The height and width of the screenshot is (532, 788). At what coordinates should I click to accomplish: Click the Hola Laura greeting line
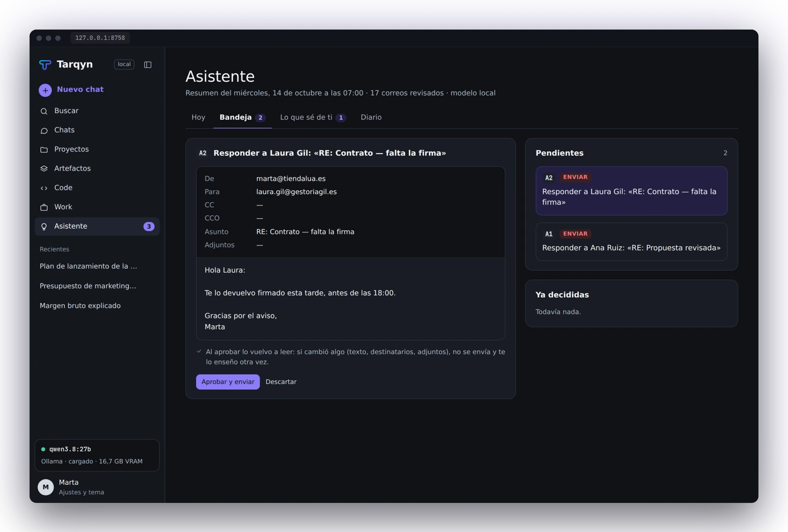coord(225,270)
